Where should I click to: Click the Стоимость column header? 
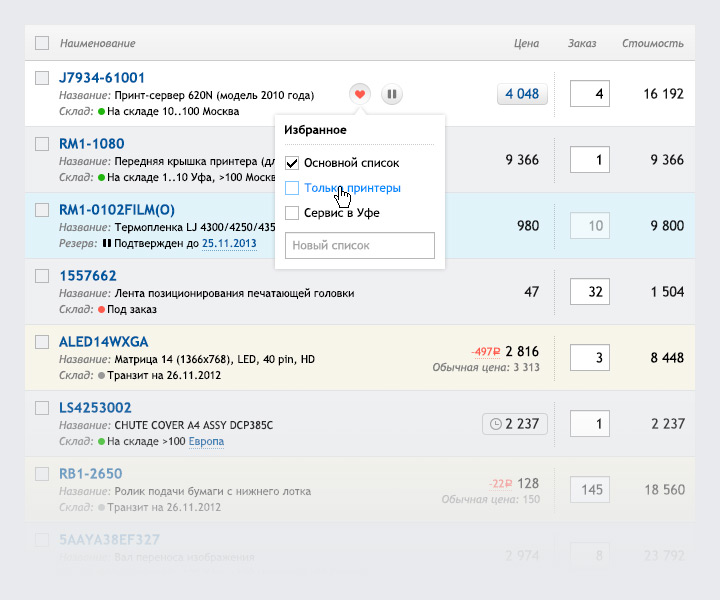coord(652,44)
